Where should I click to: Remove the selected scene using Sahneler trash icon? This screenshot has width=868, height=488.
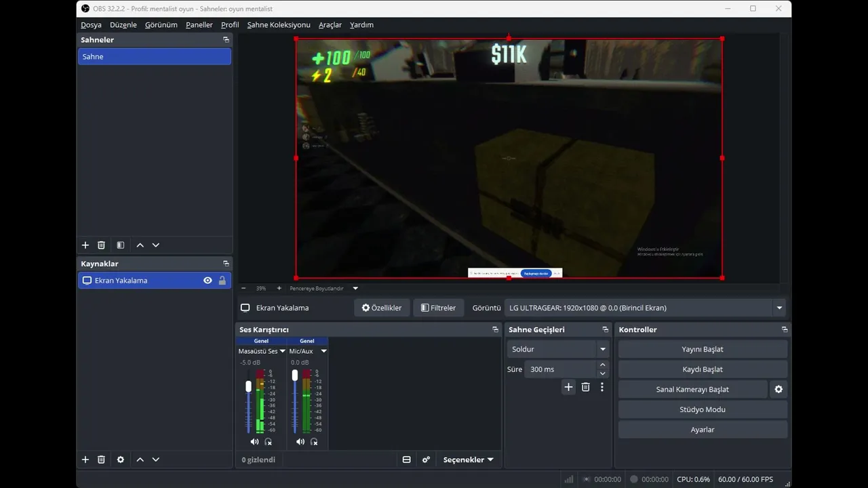coord(101,245)
